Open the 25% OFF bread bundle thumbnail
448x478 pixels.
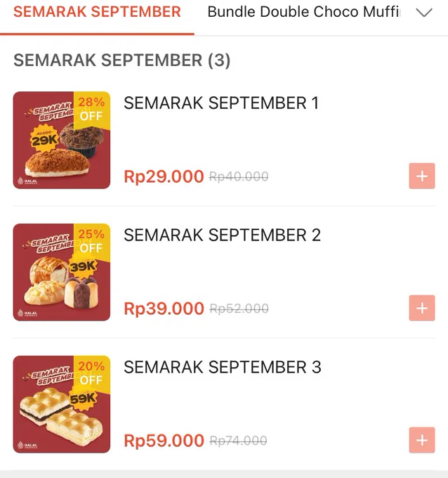tap(62, 272)
